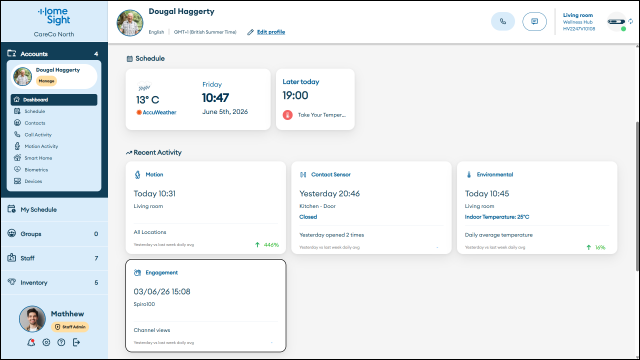Screen dimensions: 640x360
Task: Click the HomeSight logo
Action: [54, 16]
